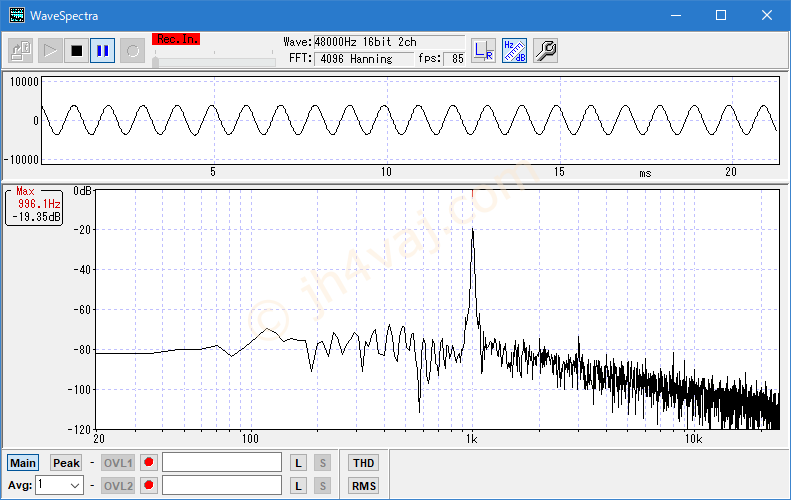Click the Max 996.1Hz readout box

[34, 206]
